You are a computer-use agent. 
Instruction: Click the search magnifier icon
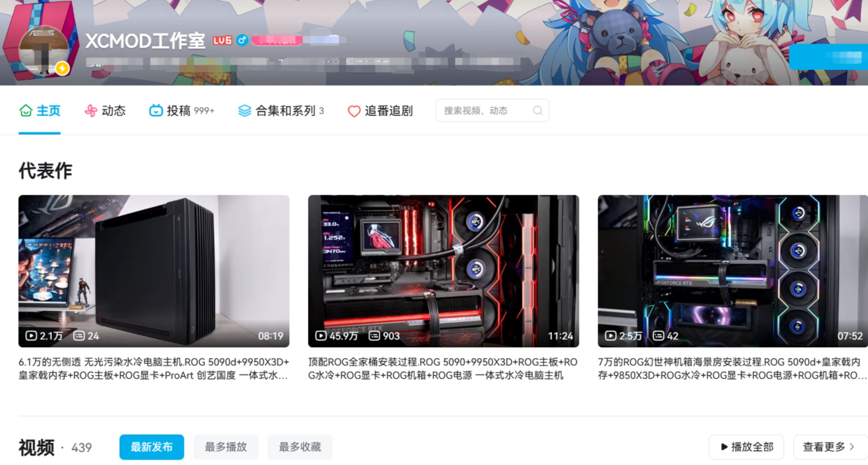pos(537,111)
